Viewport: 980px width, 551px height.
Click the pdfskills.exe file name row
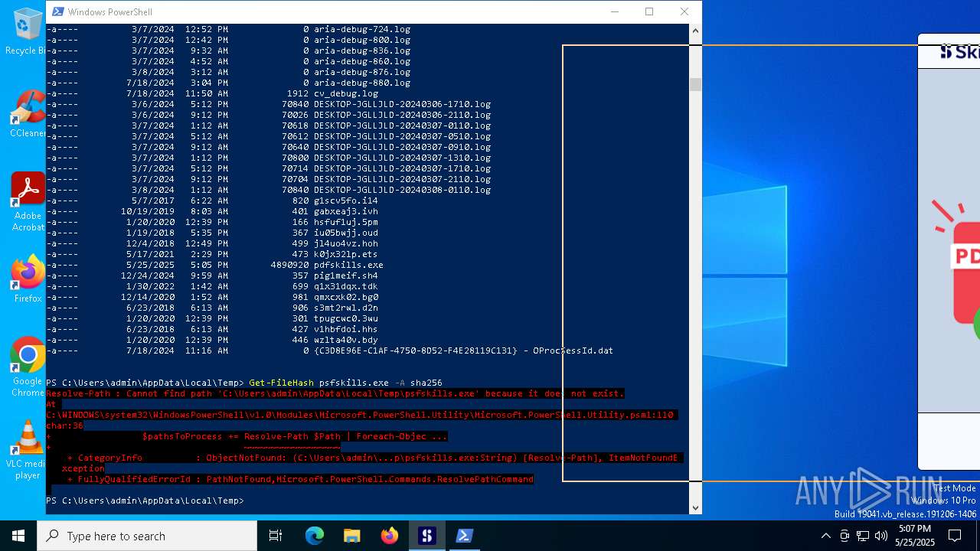point(214,265)
